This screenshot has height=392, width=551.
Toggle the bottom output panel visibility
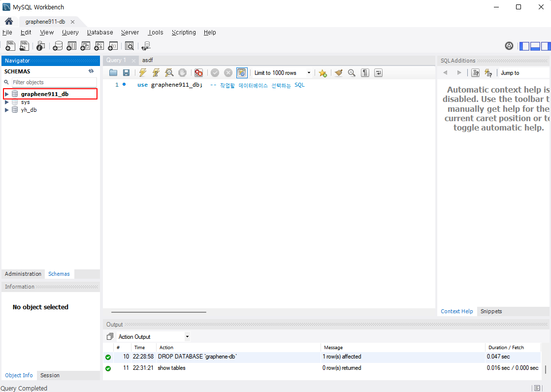click(x=535, y=46)
